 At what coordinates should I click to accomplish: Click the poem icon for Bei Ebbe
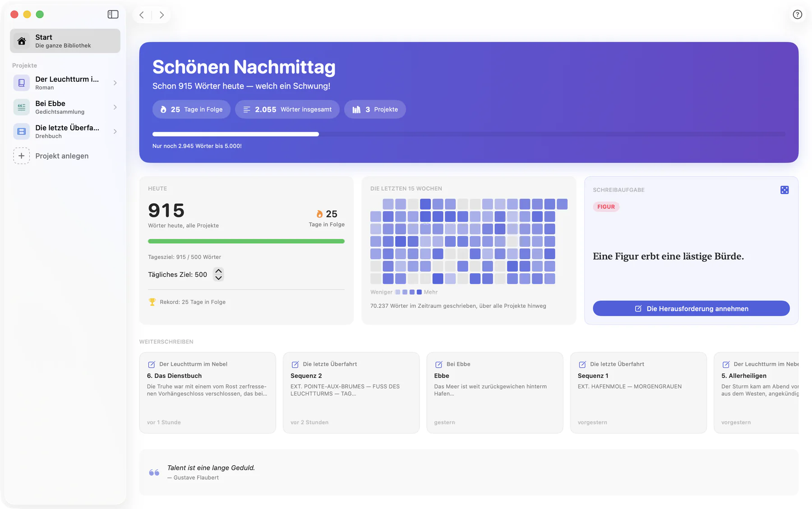(21, 107)
